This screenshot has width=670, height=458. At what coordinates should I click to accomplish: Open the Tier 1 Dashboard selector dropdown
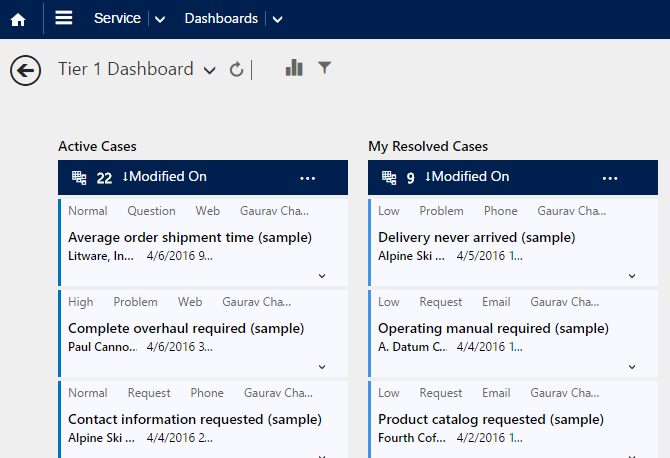[209, 70]
